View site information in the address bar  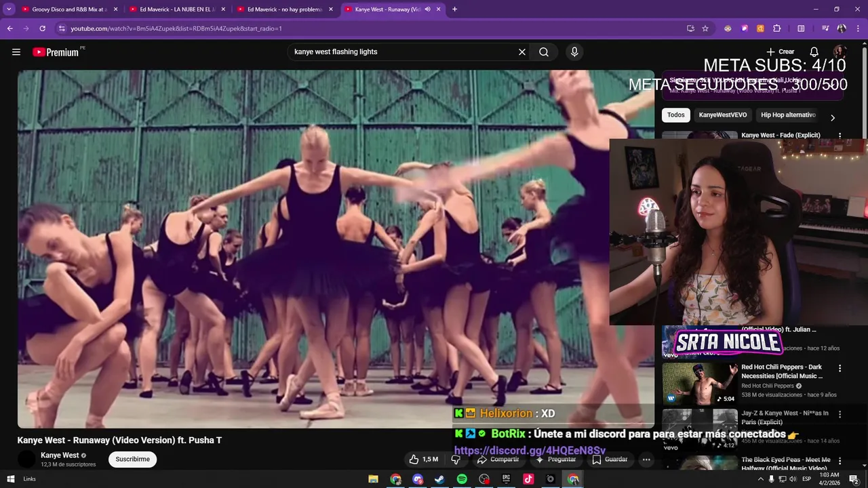(x=62, y=28)
